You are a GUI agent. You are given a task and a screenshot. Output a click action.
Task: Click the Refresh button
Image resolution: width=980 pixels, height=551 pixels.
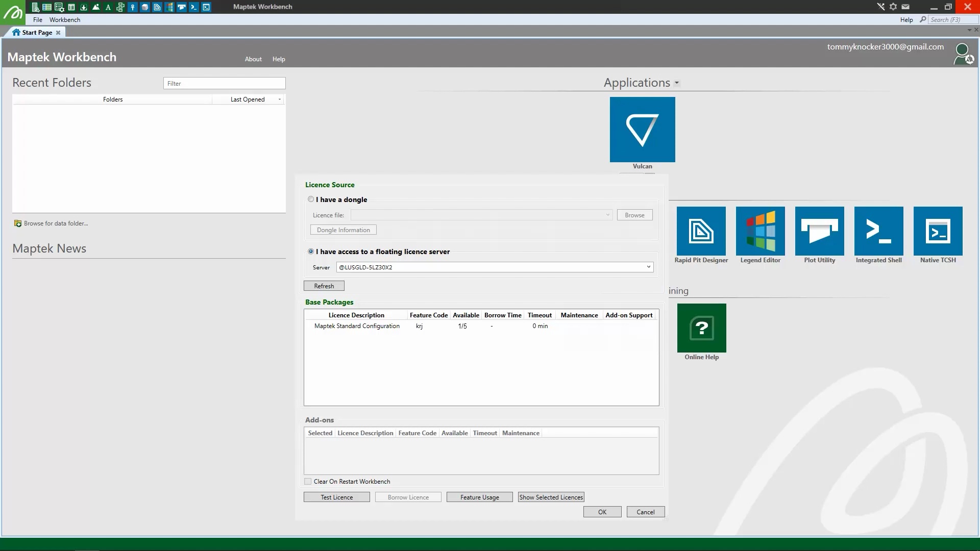[324, 286]
